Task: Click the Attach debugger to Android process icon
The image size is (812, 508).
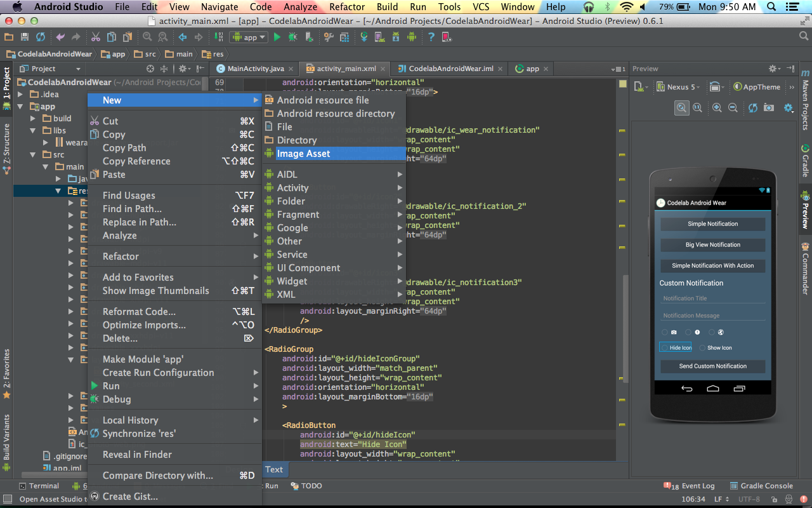Action: tap(309, 37)
